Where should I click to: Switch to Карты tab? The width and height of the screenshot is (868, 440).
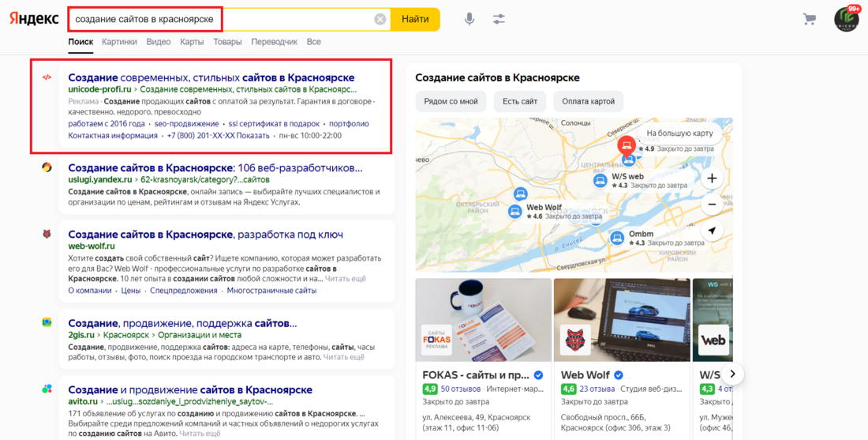point(192,42)
